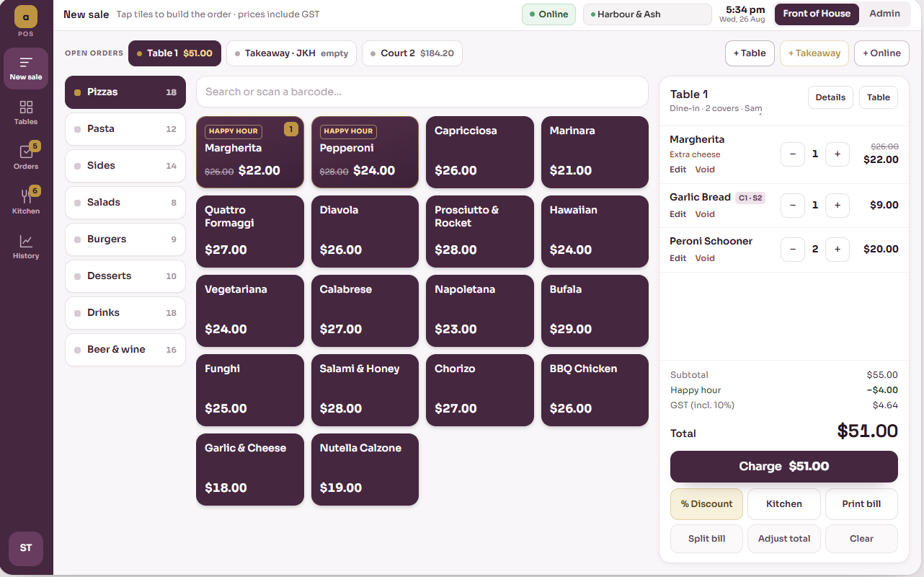Switch to Front of House mode
924x577 pixels.
pos(817,14)
